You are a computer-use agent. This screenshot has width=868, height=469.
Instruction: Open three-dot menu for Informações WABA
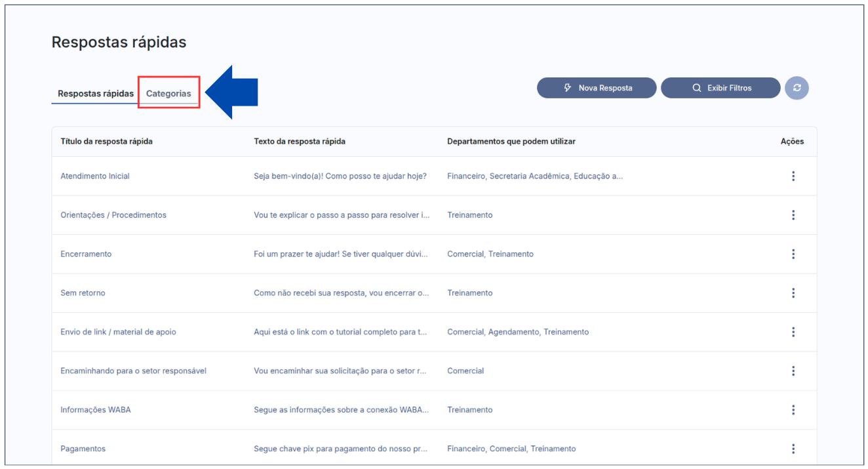click(793, 410)
